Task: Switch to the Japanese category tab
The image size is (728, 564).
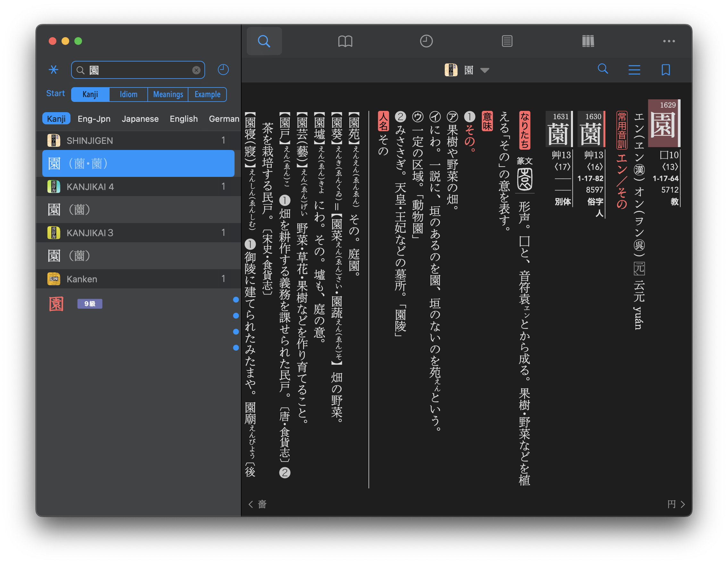Action: point(140,119)
